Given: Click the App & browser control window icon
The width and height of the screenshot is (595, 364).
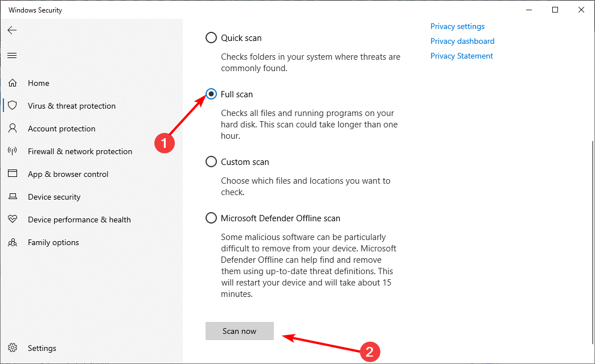Looking at the screenshot, I should [13, 174].
